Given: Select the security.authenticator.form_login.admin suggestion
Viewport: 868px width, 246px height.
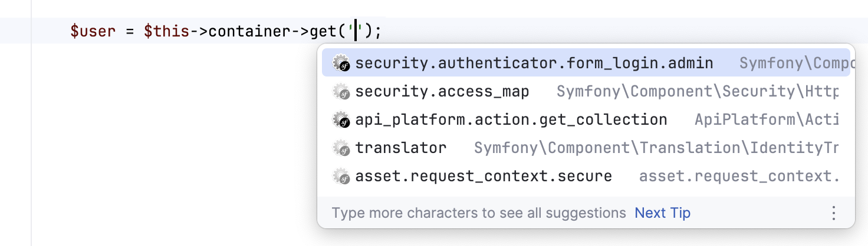Looking at the screenshot, I should click(534, 63).
